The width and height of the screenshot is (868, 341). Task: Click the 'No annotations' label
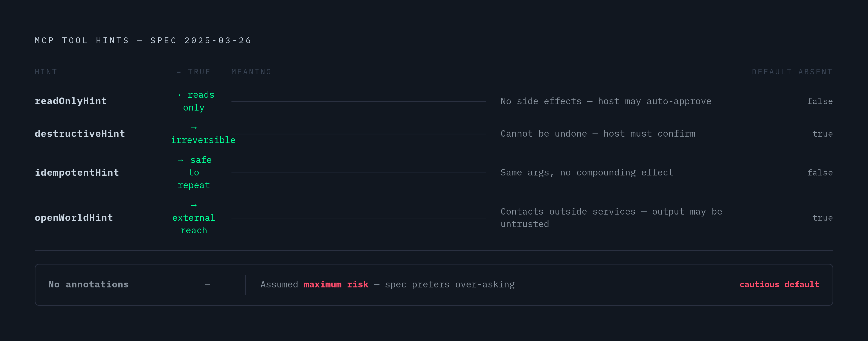[89, 284]
